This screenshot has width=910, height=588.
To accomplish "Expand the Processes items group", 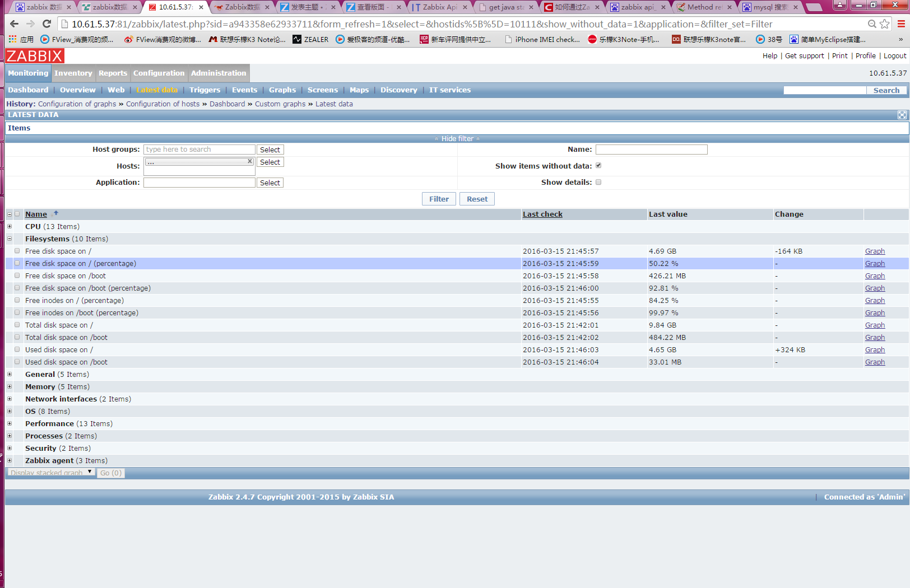I will tap(10, 436).
